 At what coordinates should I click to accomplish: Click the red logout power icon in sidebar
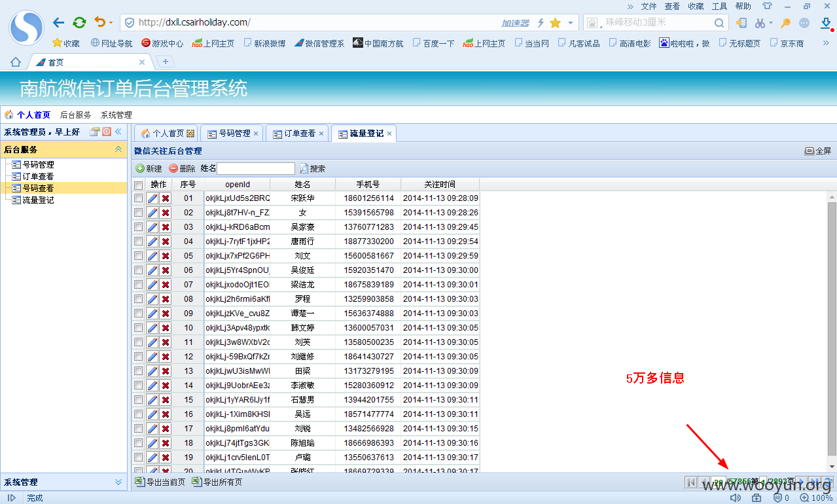click(x=107, y=132)
